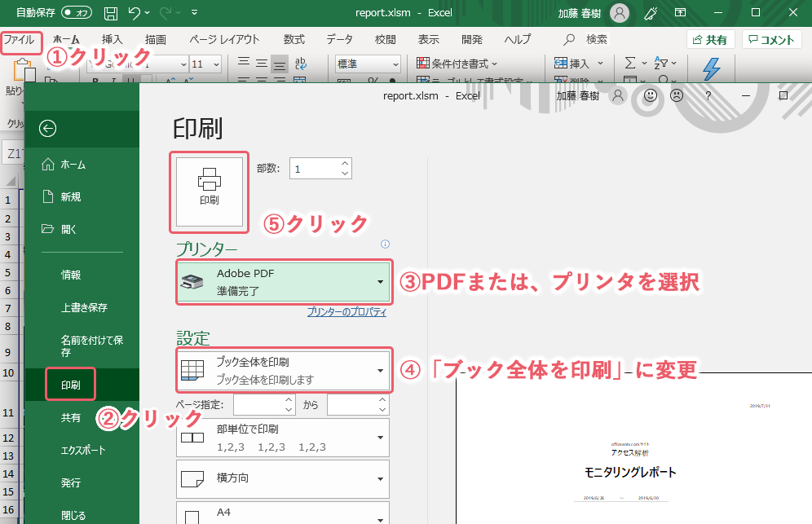The image size is (812, 524).
Task: Switch to the 数式 ribbon tab
Action: [293, 39]
